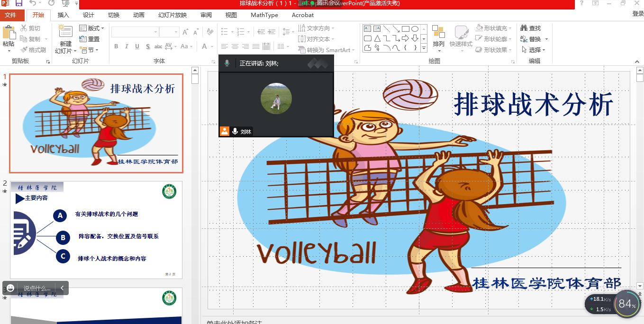This screenshot has height=324, width=644.
Task: Click the emoji smiley icon in chat bar
Action: pos(10,288)
